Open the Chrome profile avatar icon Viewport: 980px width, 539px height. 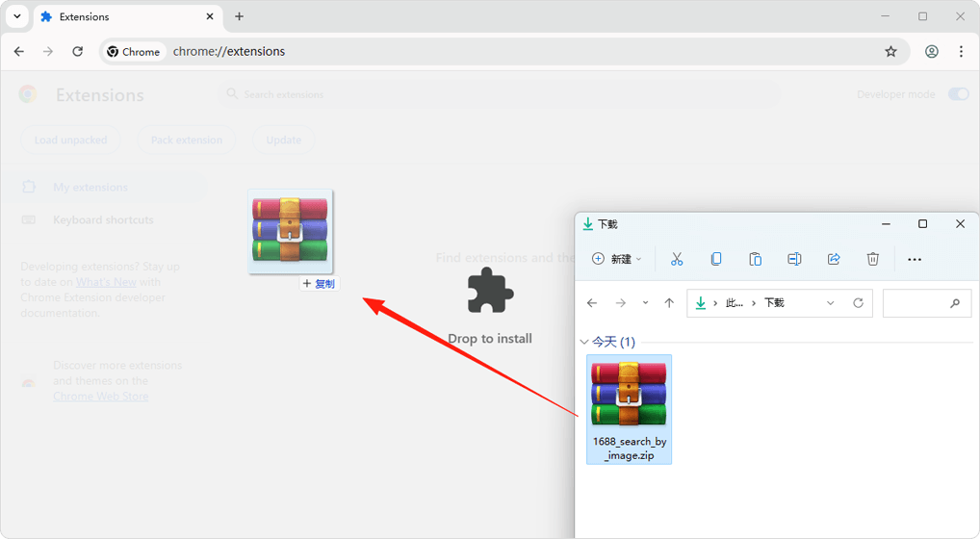point(931,52)
